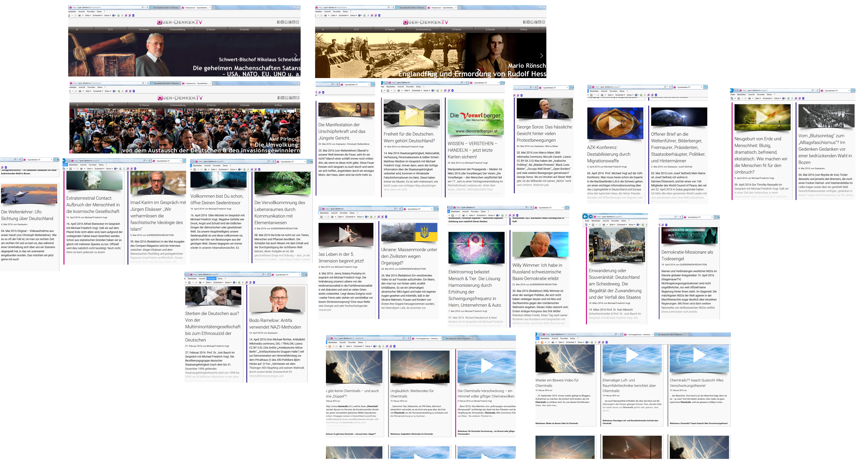Advance the Akif Pirinçci banner slider with its arrow
Image resolution: width=868 pixels, height=467 pixels.
click(296, 131)
